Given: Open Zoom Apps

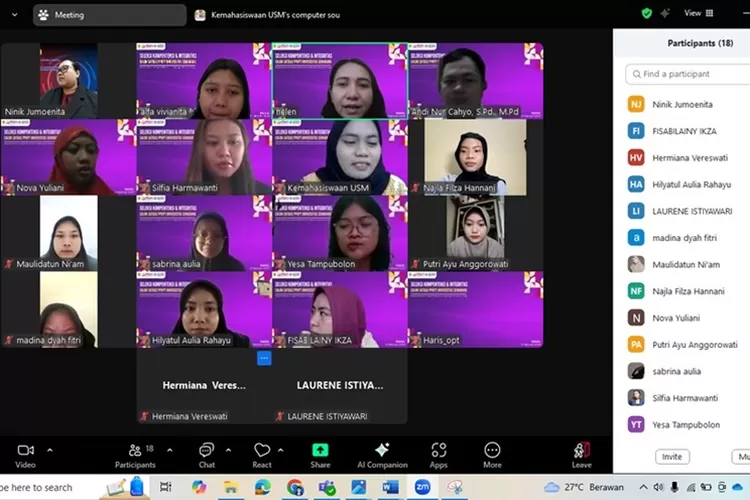Looking at the screenshot, I should click(x=438, y=456).
